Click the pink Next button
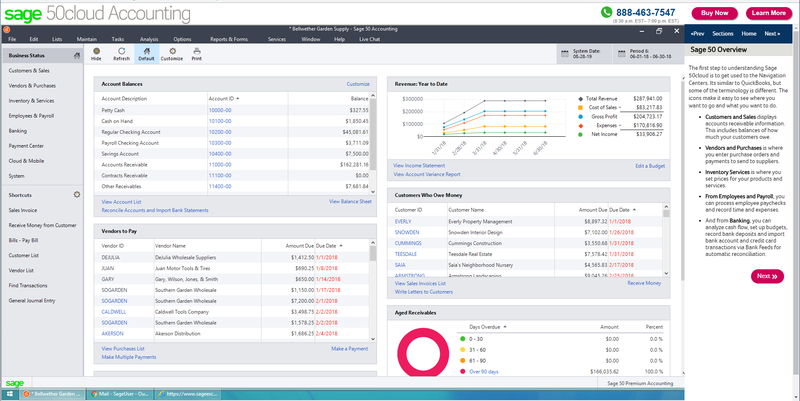 click(767, 276)
